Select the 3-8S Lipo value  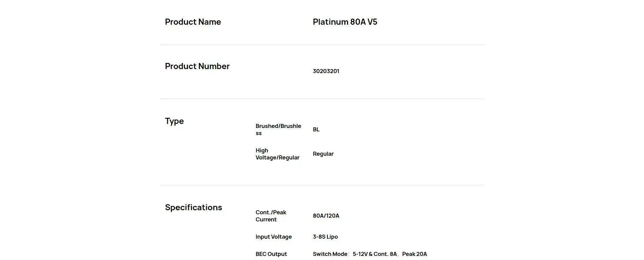pyautogui.click(x=325, y=237)
